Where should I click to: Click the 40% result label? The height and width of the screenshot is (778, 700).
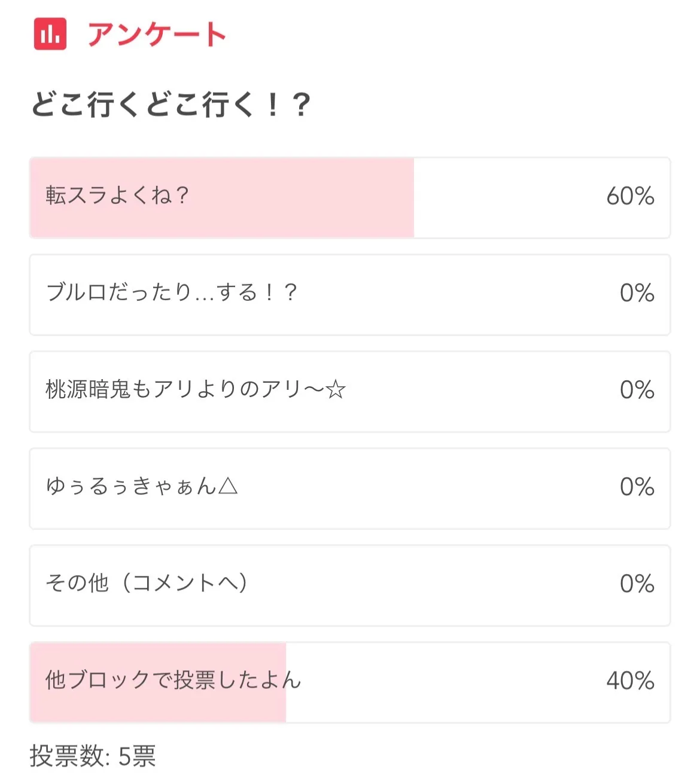coord(630,681)
